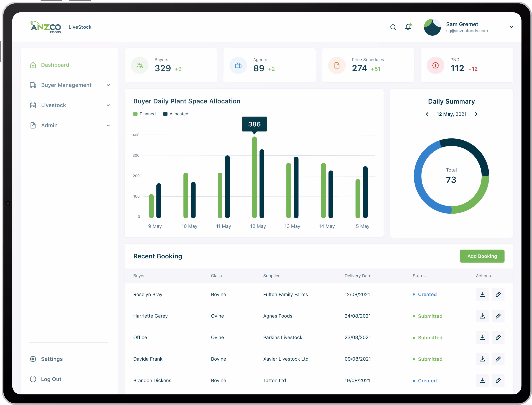Click the Created status dot for Brandon Dickens
This screenshot has width=532, height=405.
pyautogui.click(x=414, y=380)
